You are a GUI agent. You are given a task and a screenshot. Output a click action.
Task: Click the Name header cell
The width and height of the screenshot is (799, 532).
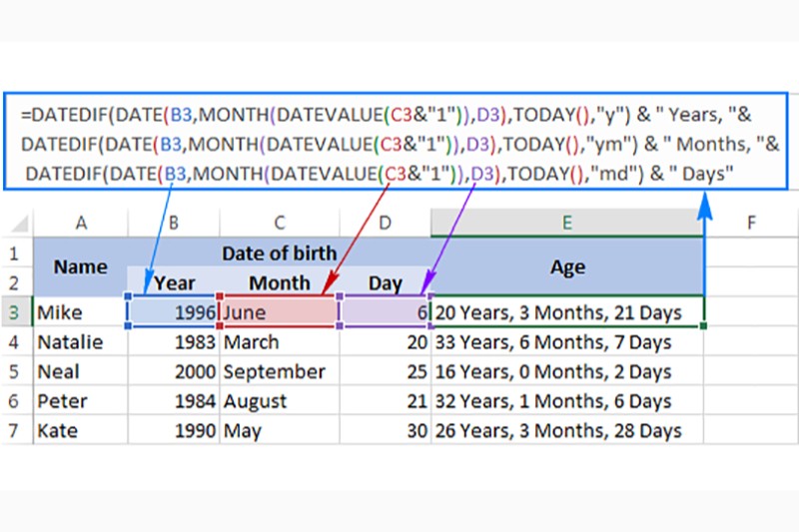(x=80, y=266)
